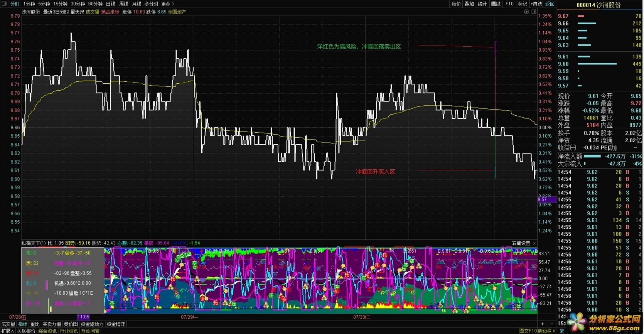Close the 纵横天下 indicator panel with the X
This screenshot has height=334, width=644.
click(534, 243)
